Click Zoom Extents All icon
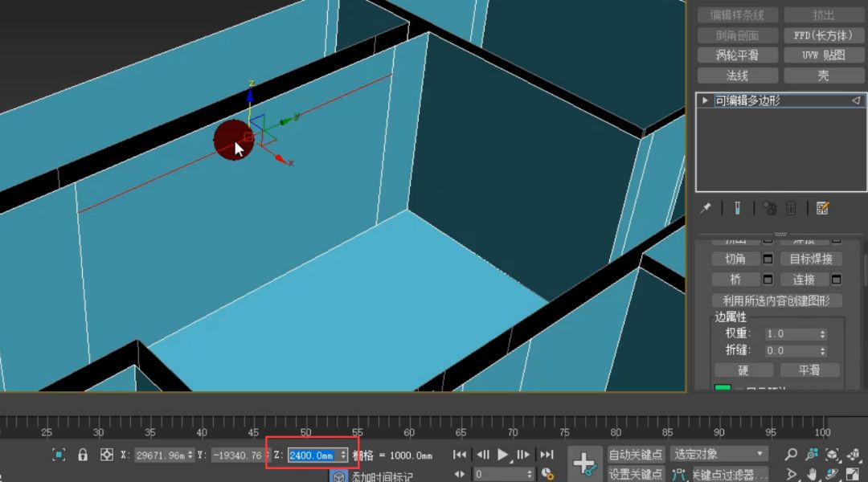The height and width of the screenshot is (482, 868). [853, 455]
